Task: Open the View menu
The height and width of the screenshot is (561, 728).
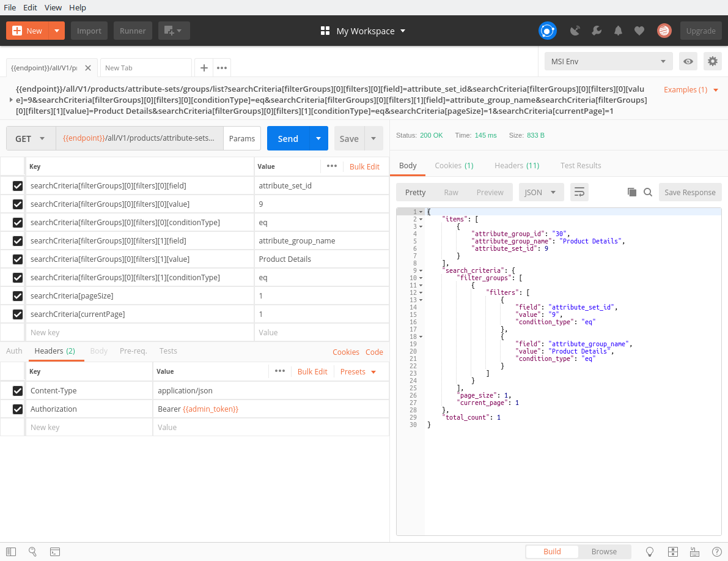Action: (53, 7)
